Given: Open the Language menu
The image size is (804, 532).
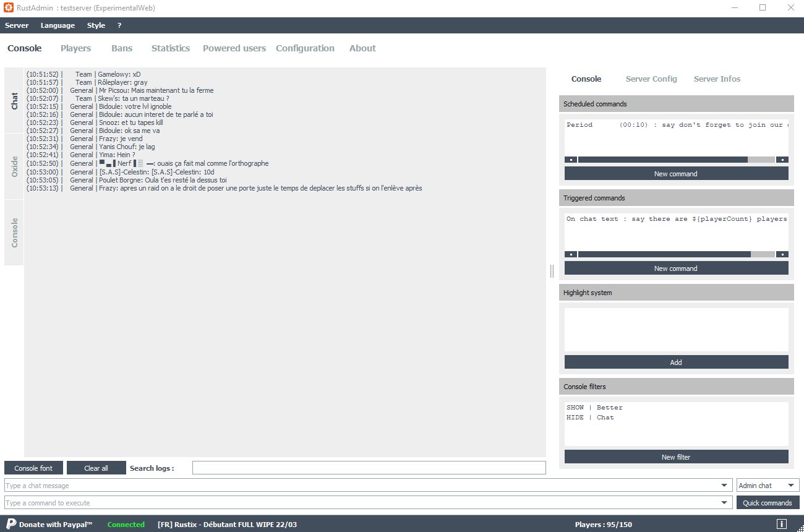Looking at the screenshot, I should pyautogui.click(x=58, y=25).
